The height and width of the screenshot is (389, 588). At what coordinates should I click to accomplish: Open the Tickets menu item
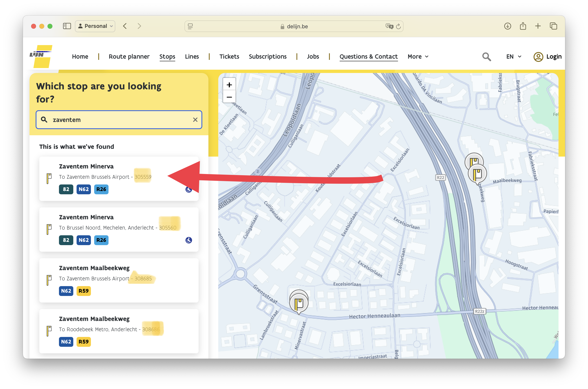(x=229, y=57)
